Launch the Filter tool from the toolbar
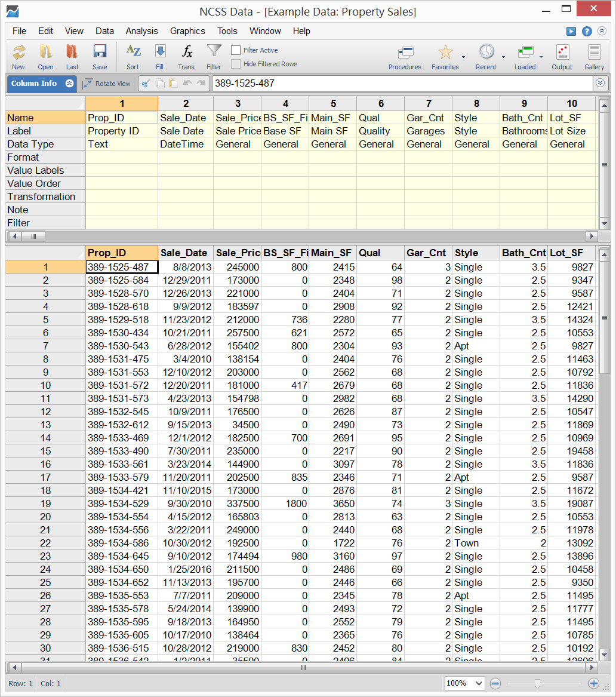 pyautogui.click(x=213, y=57)
